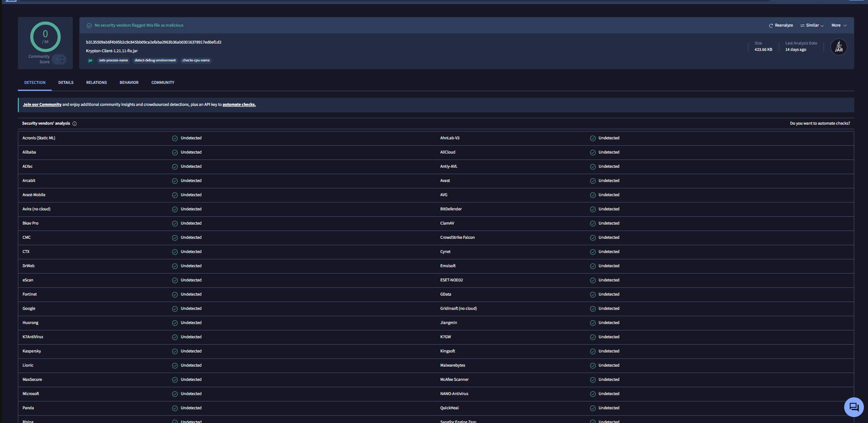
Task: Follow the Join our Community link
Action: (x=42, y=104)
